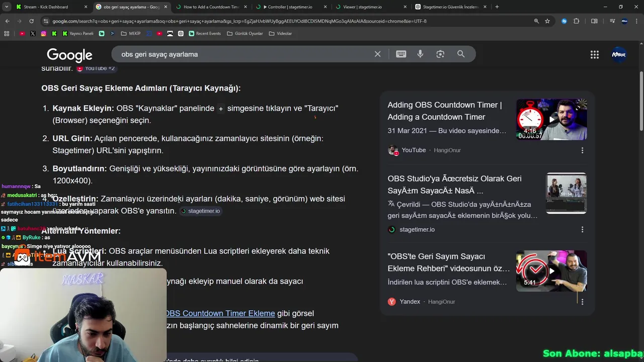This screenshot has width=644, height=362.
Task: Click the zoom magnifier icon in address bar
Action: tap(536, 21)
